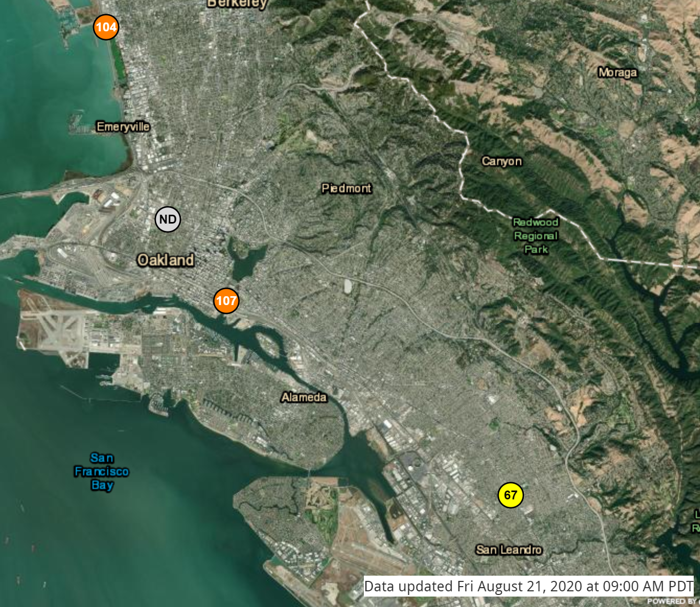
Task: Select the Emeryville map label
Action: point(123,127)
